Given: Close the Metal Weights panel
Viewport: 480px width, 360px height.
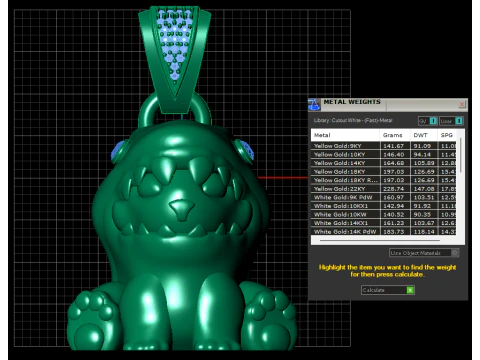Looking at the screenshot, I should coord(462,104).
